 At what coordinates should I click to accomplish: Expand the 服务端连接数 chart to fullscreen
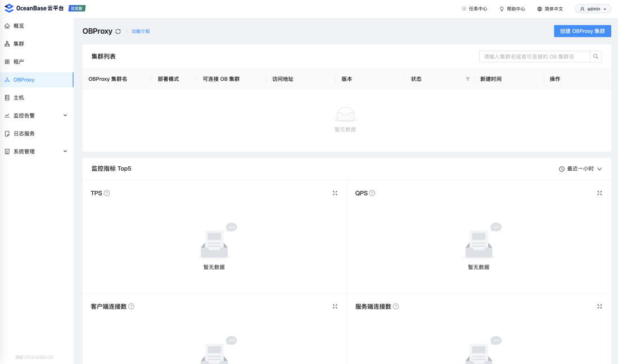(599, 307)
